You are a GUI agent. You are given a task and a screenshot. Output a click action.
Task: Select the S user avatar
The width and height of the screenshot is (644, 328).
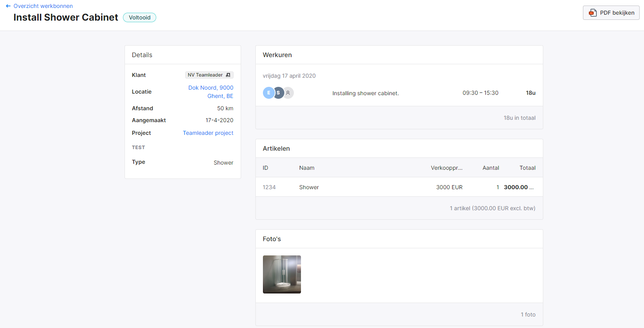click(278, 93)
